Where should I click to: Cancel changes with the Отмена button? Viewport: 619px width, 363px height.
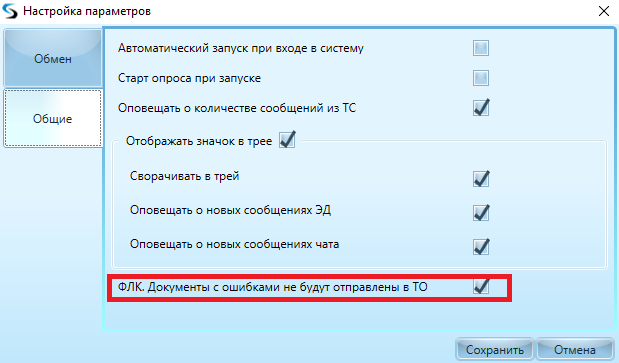coord(574,350)
